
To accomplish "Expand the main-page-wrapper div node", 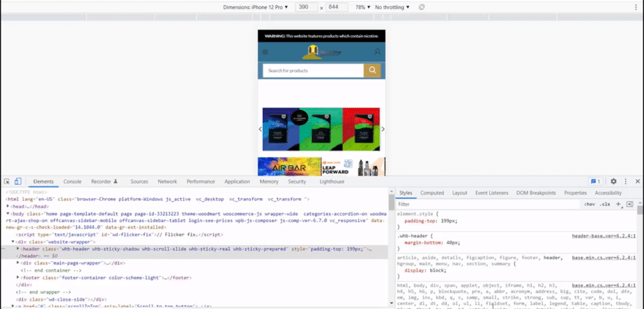I will coord(17,263).
